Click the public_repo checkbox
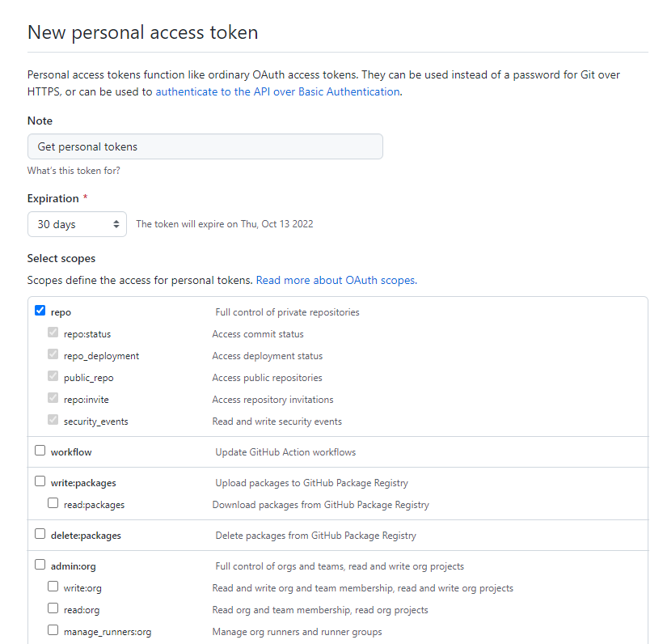Viewport: 663px width, 644px height. [53, 376]
